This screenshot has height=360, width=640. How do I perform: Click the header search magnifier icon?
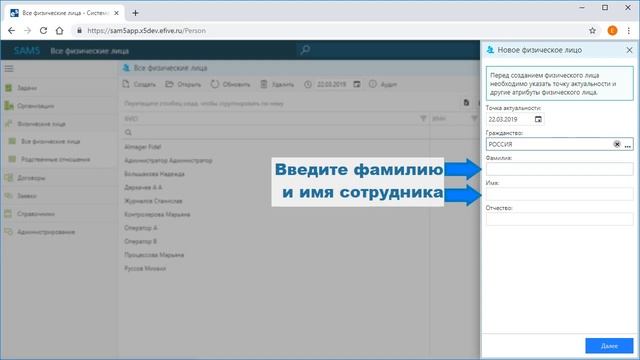pos(304,50)
